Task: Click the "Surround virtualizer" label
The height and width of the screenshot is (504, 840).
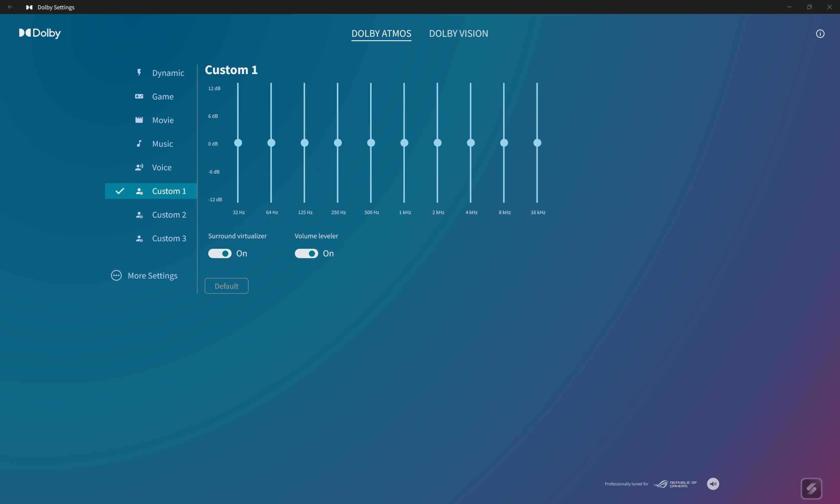Action: (237, 236)
